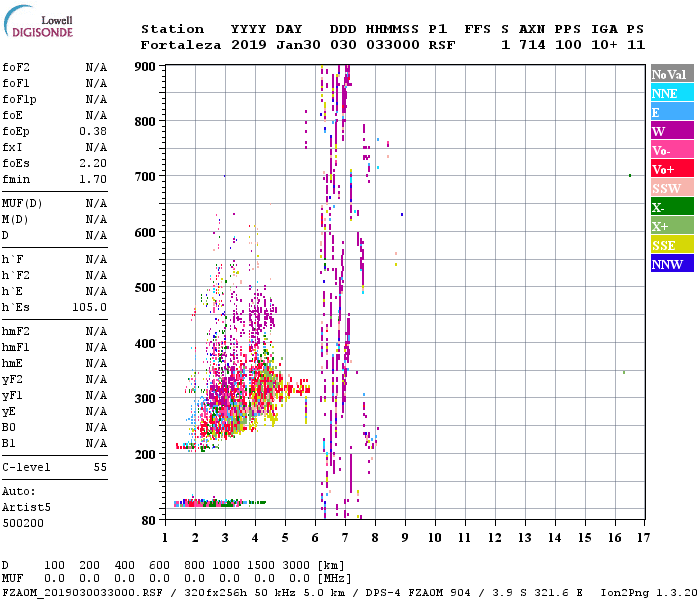
Task: Click the Ion2Png 1.3.20 version text
Action: [x=649, y=592]
